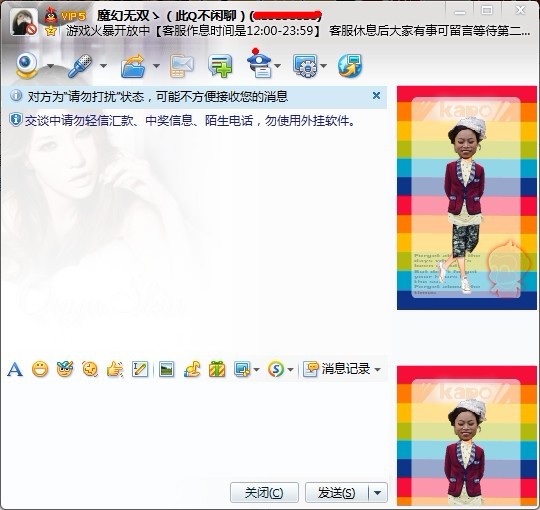Click the security shield icon by the warning text

pyautogui.click(x=15, y=120)
